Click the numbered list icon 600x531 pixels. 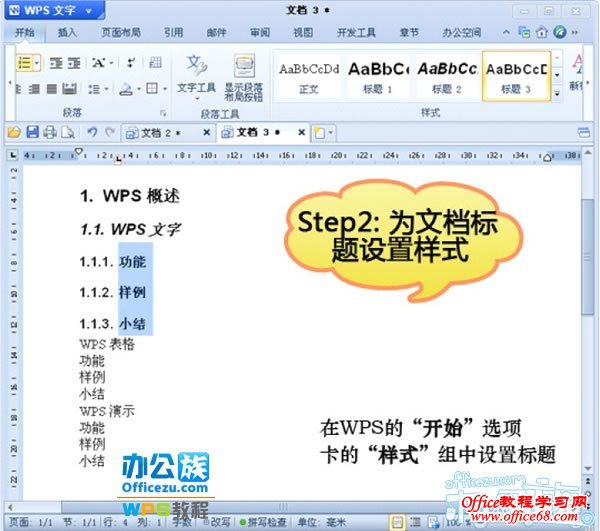tap(24, 62)
